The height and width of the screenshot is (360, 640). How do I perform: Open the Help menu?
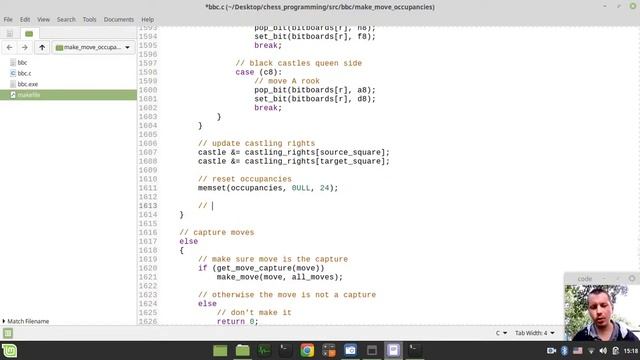point(147,19)
